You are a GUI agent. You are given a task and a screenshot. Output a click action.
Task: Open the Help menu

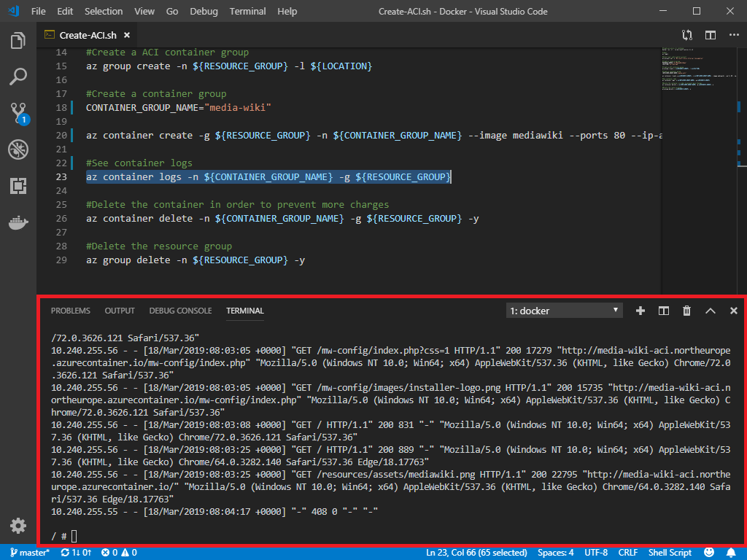[x=287, y=12]
